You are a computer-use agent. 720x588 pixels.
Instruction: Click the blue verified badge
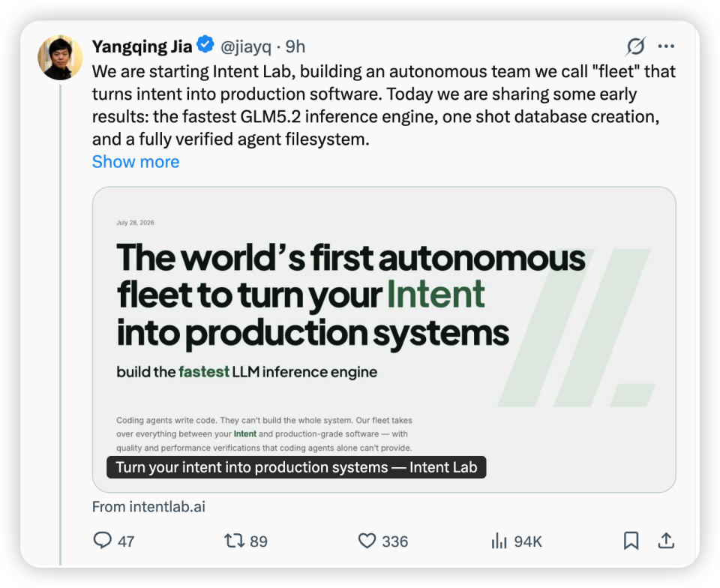click(x=205, y=44)
